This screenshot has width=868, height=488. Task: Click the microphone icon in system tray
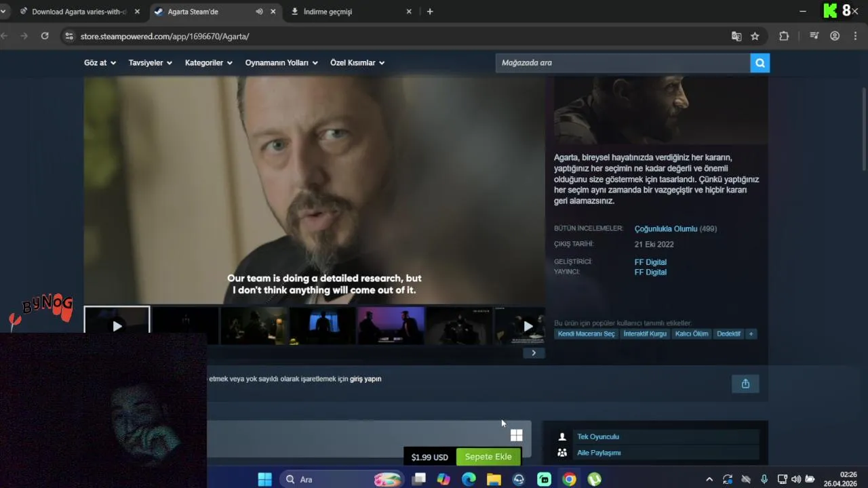coord(764,479)
